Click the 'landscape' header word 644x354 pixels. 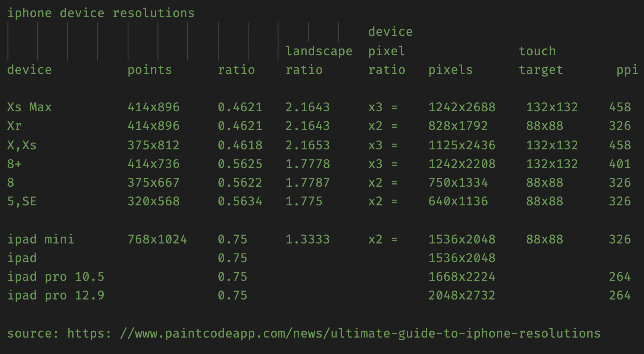319,51
